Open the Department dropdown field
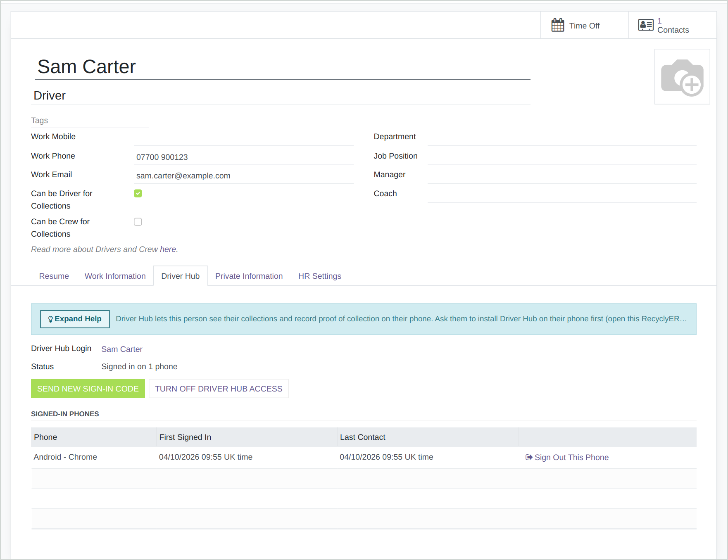 [562, 138]
